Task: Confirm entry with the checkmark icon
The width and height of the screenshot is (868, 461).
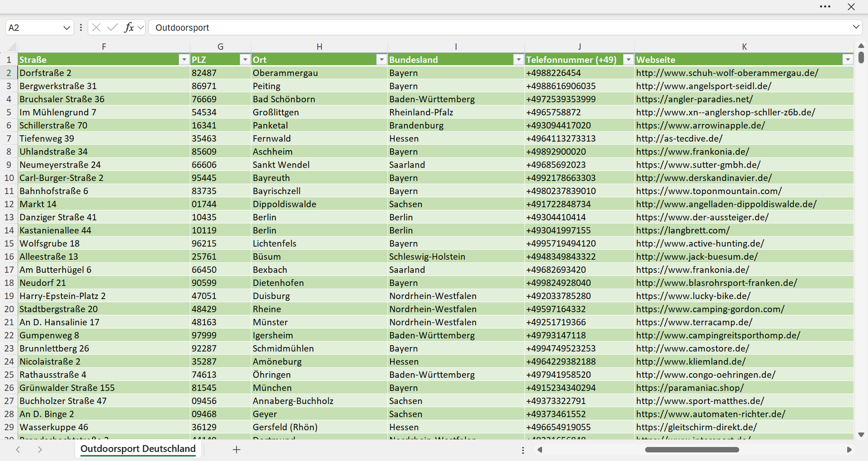Action: point(112,28)
